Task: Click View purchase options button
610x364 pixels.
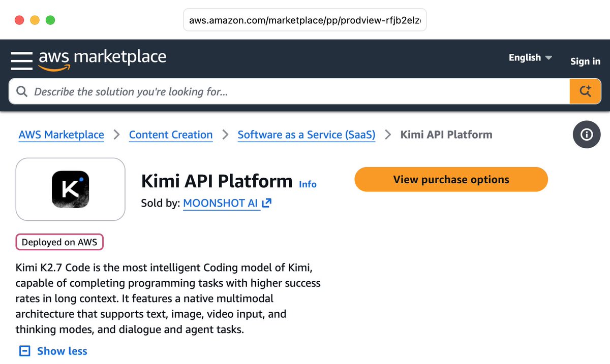Action: (451, 180)
